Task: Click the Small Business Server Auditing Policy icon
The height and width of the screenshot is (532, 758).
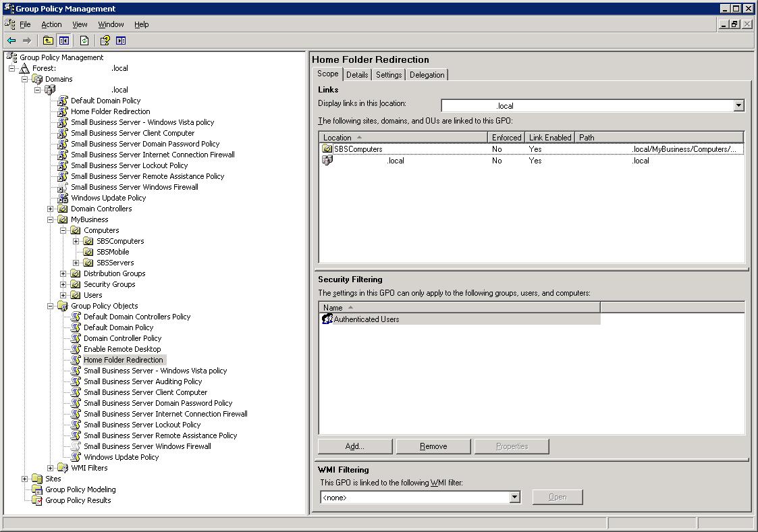Action: (x=76, y=381)
